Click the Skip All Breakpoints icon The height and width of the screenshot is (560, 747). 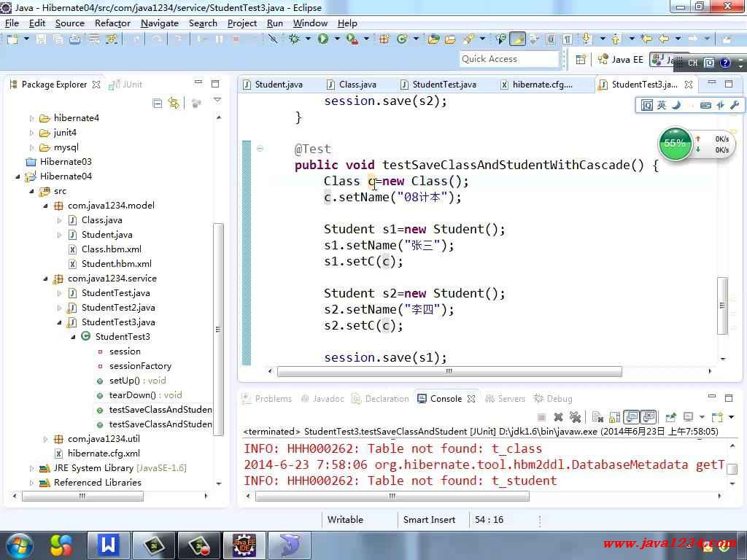tap(273, 39)
